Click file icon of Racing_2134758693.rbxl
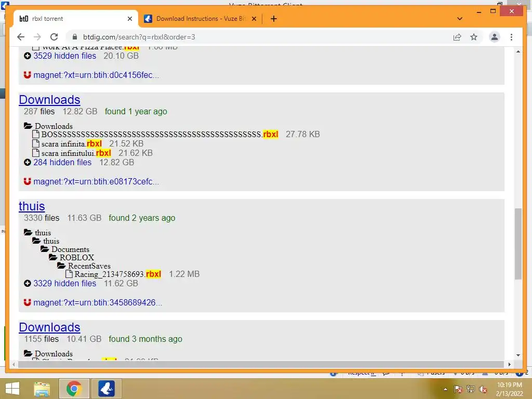Viewport: 532px width, 399px height. click(69, 274)
